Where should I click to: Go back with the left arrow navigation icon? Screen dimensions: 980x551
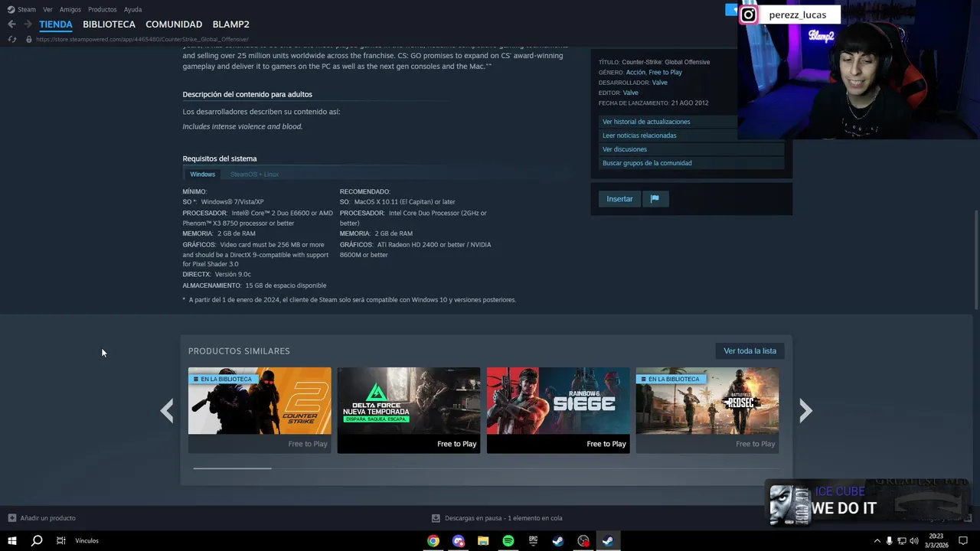[x=11, y=24]
